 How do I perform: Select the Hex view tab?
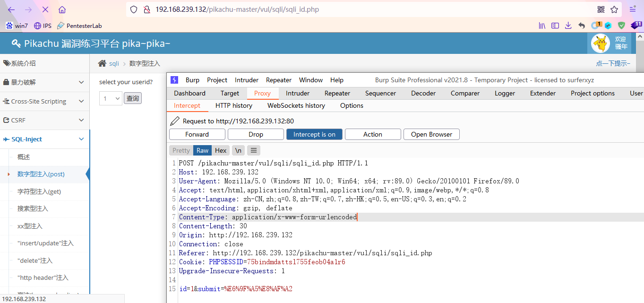(x=221, y=150)
